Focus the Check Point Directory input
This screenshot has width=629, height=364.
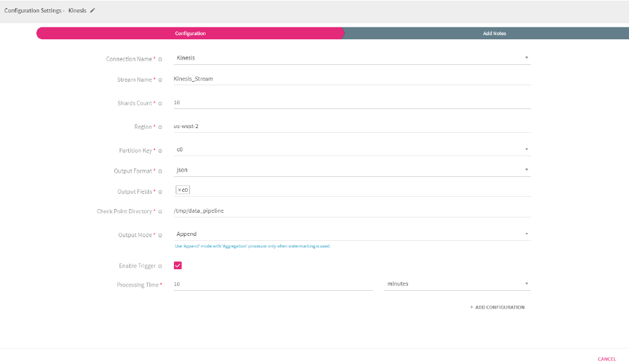pos(352,211)
